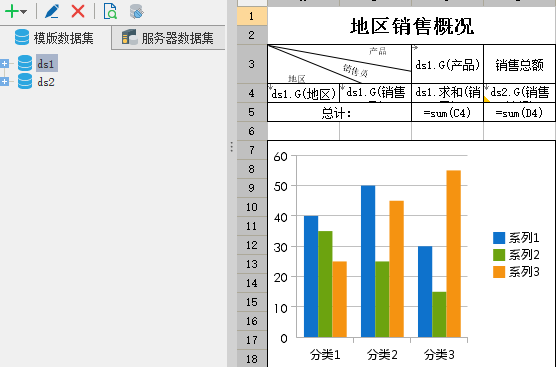Click the database connection icon in toolbar
This screenshot has width=556, height=367.
click(x=137, y=11)
